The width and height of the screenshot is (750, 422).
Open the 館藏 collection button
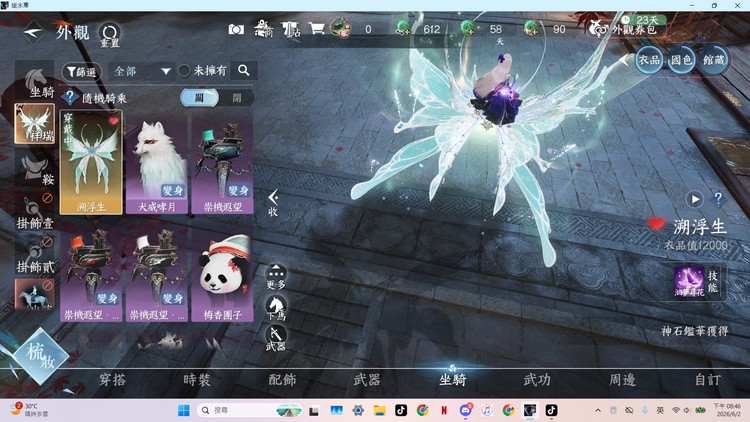coord(714,60)
